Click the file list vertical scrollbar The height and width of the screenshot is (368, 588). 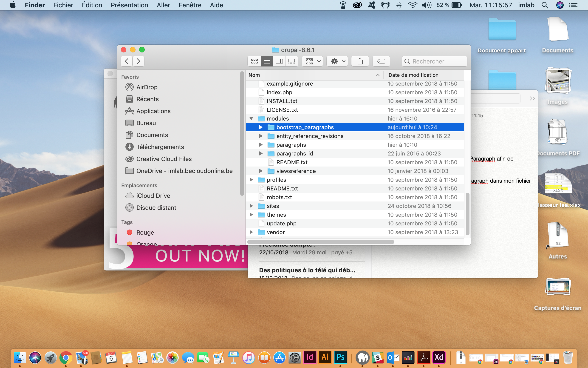click(467, 214)
